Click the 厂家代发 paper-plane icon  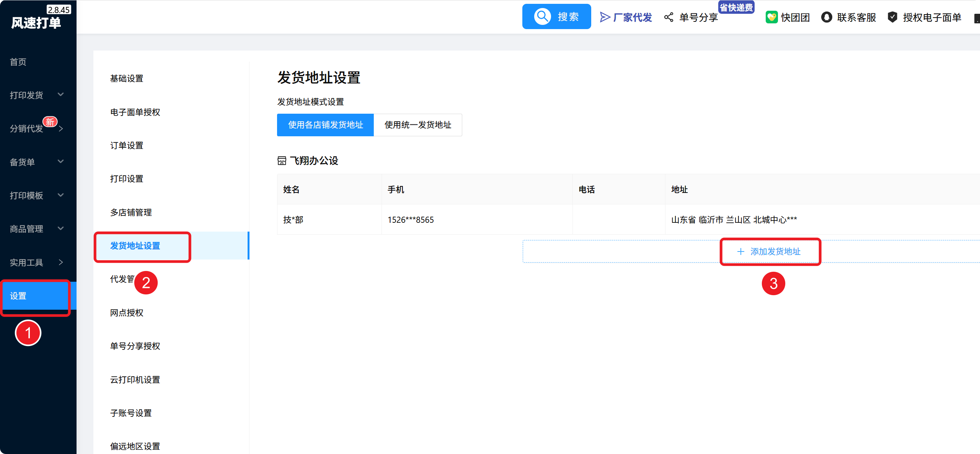click(605, 17)
